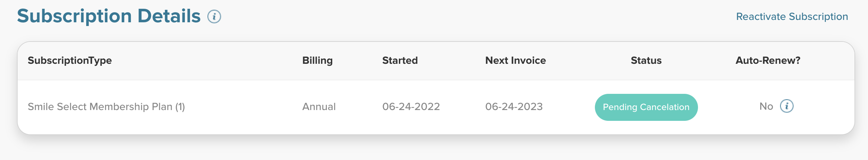This screenshot has width=868, height=160.
Task: Select the SubscriptionType column header
Action: click(x=70, y=60)
